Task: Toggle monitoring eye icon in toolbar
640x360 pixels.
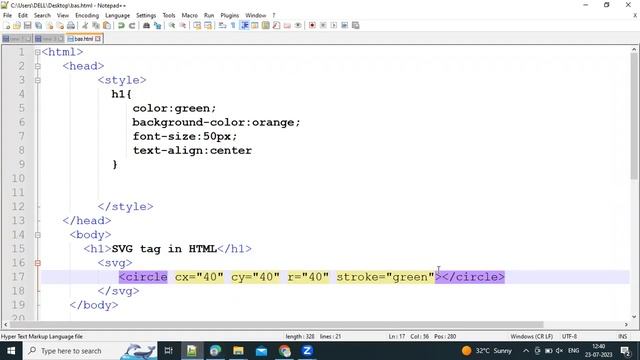Action: click(x=298, y=25)
